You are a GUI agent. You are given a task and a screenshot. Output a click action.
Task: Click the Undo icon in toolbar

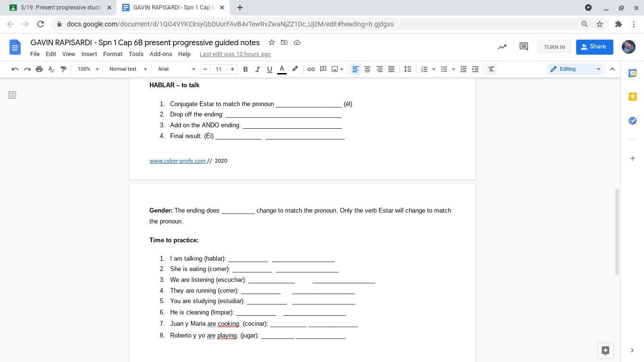pyautogui.click(x=15, y=69)
